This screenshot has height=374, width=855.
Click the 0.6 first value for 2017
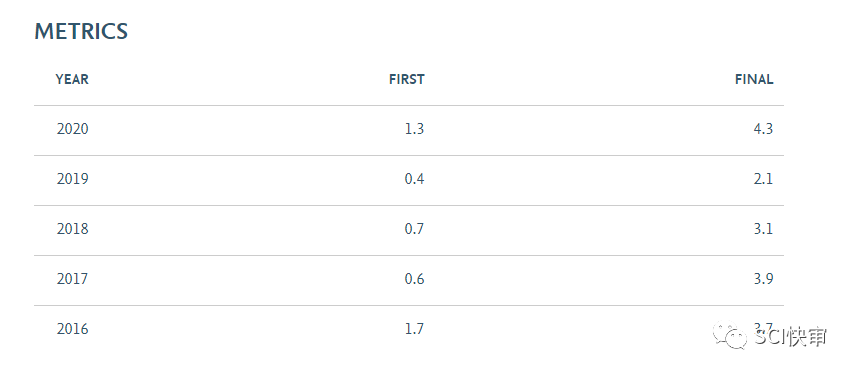pos(414,279)
